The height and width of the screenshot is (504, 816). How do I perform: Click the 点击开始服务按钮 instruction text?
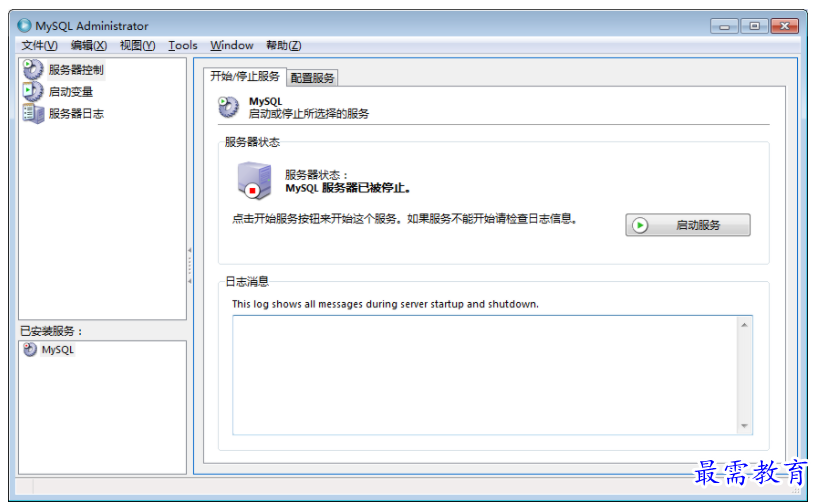(x=404, y=219)
